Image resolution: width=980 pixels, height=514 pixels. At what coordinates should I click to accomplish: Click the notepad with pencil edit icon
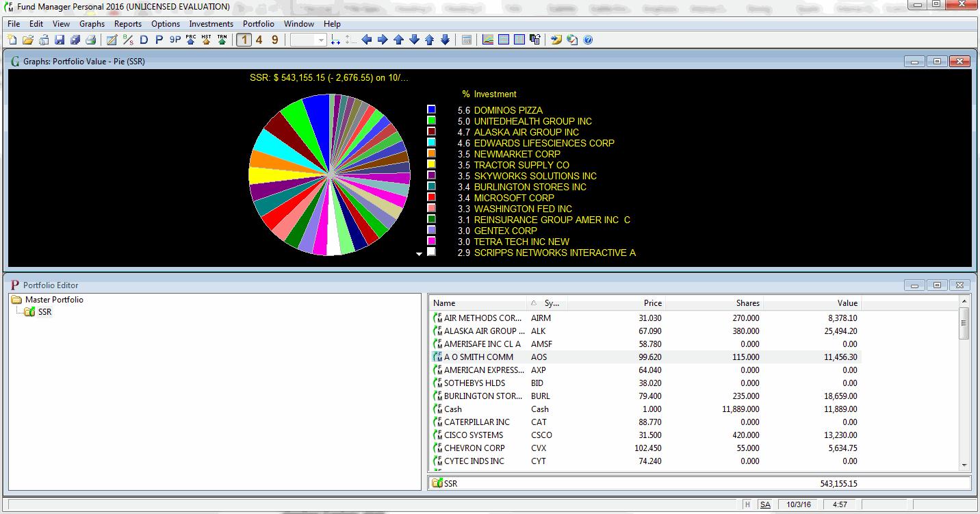click(x=112, y=40)
